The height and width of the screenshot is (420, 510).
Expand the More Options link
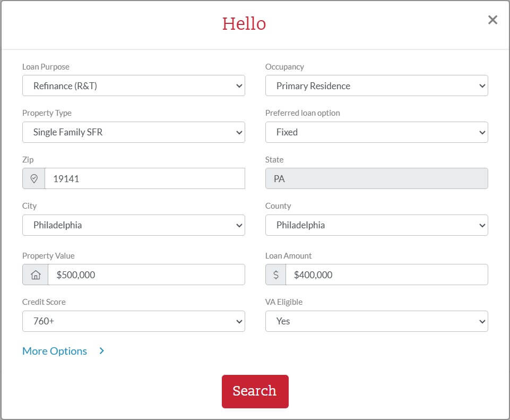point(55,351)
